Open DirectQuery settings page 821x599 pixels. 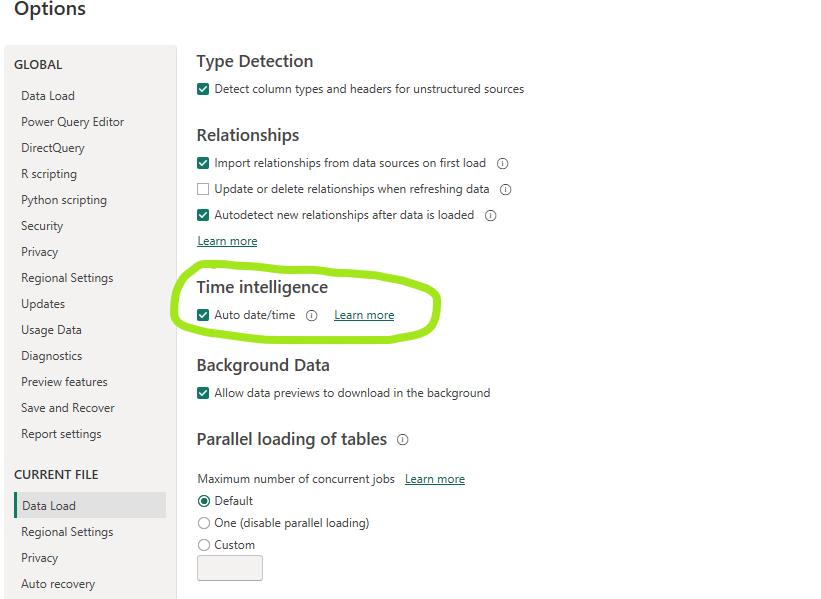pos(52,148)
